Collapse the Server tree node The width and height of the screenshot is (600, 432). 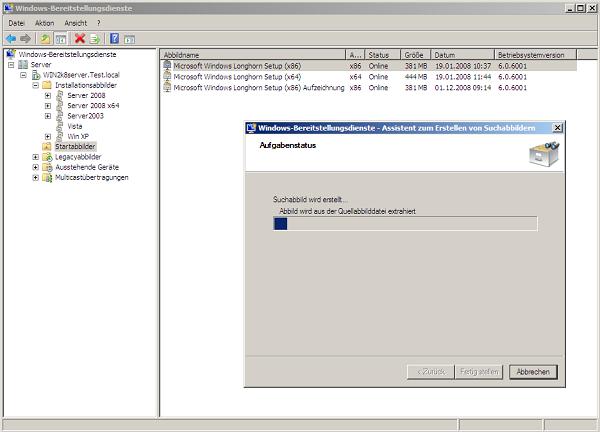(11, 65)
